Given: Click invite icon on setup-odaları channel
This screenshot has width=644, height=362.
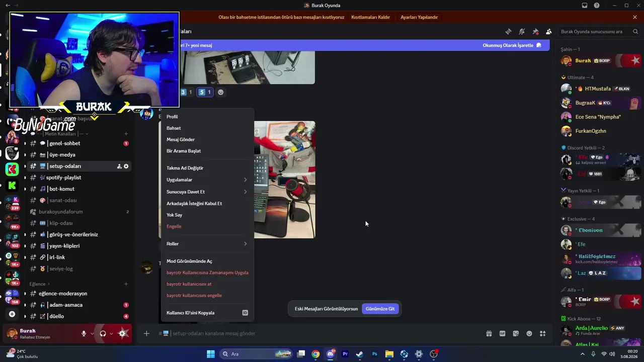Looking at the screenshot, I should click(x=119, y=166).
